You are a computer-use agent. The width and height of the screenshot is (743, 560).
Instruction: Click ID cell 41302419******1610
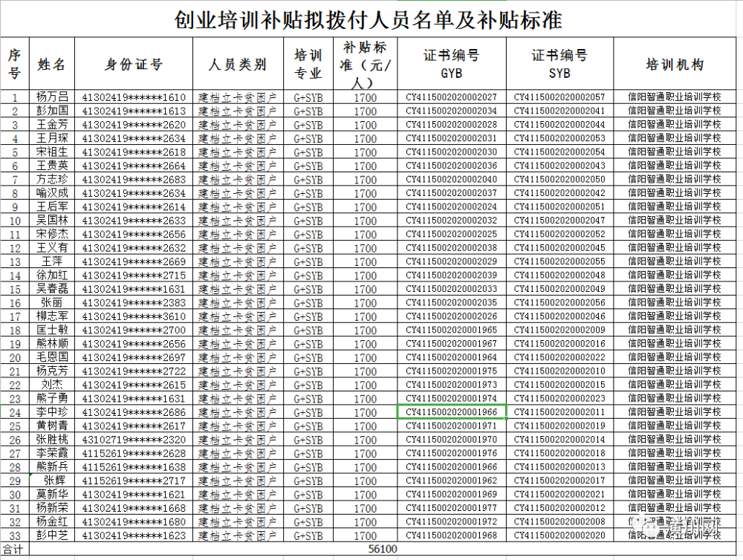point(134,97)
